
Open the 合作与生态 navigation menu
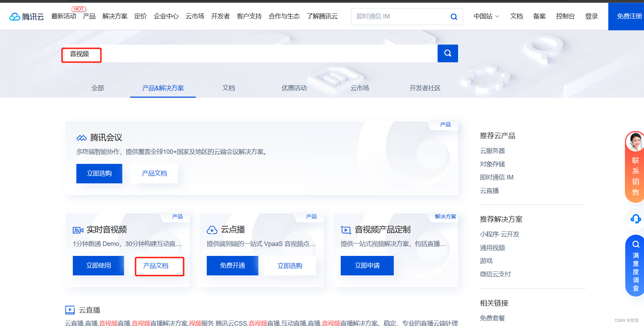(x=284, y=16)
